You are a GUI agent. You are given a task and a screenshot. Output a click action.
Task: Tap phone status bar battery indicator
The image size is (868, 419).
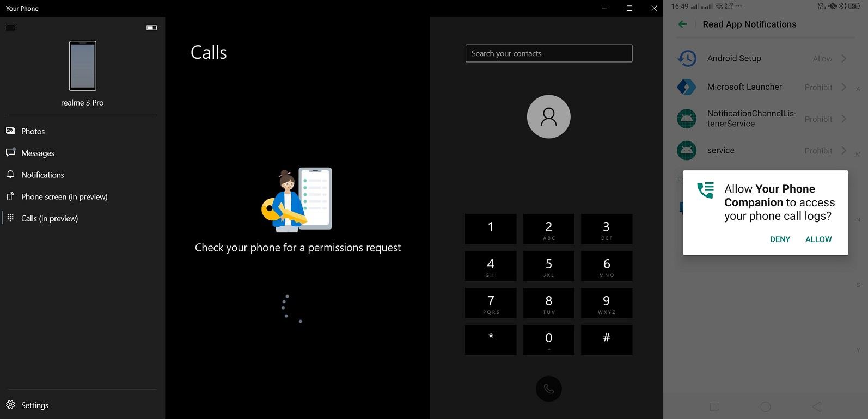(x=854, y=6)
